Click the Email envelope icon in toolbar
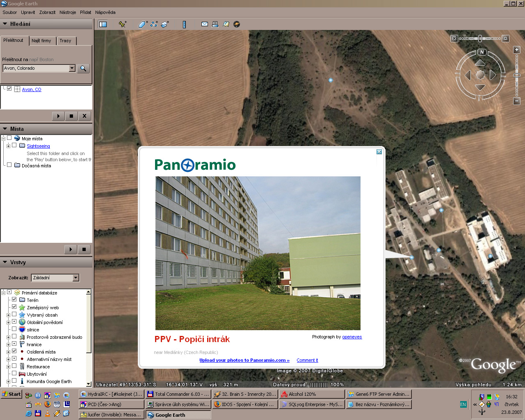 (x=204, y=24)
